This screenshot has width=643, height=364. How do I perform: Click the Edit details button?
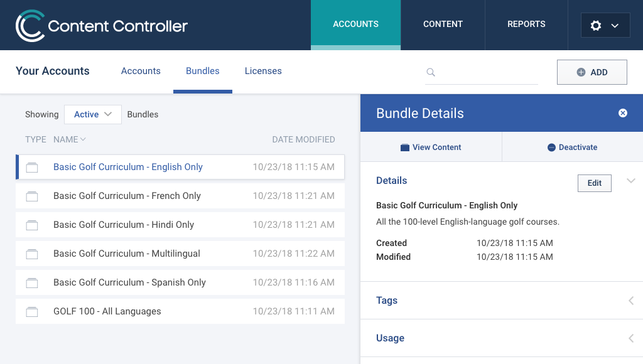point(594,183)
